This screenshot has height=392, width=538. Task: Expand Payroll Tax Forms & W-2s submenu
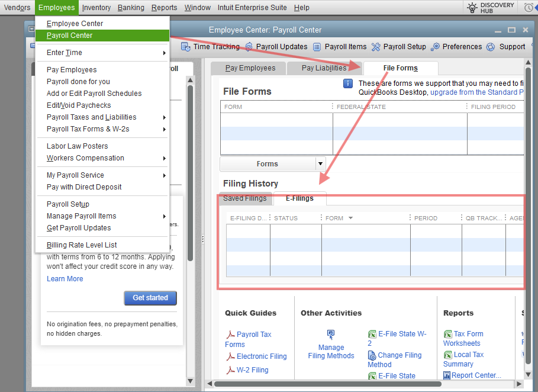tap(165, 130)
